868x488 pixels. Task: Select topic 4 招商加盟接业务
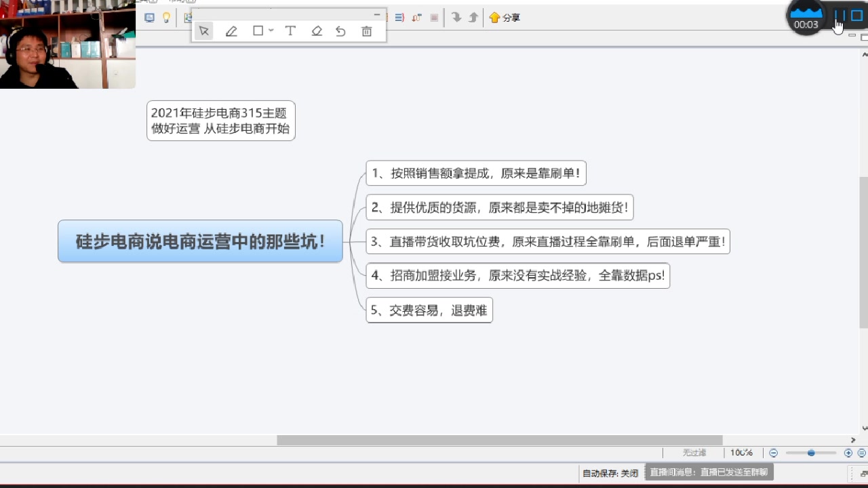(x=518, y=276)
